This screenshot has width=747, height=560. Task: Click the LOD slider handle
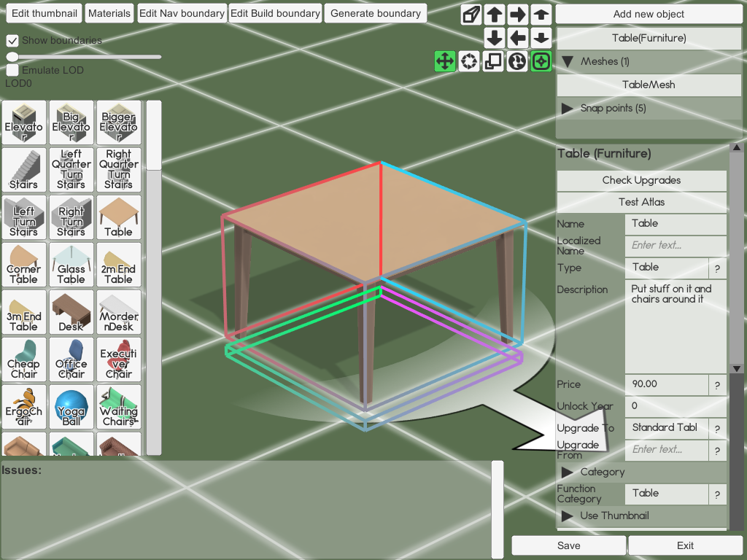12,56
